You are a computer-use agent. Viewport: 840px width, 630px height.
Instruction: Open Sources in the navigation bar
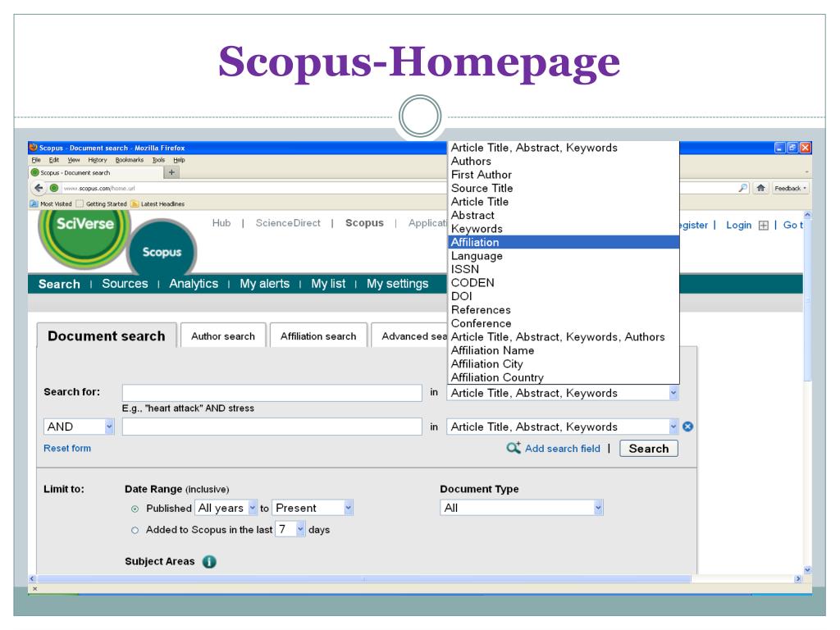point(125,283)
